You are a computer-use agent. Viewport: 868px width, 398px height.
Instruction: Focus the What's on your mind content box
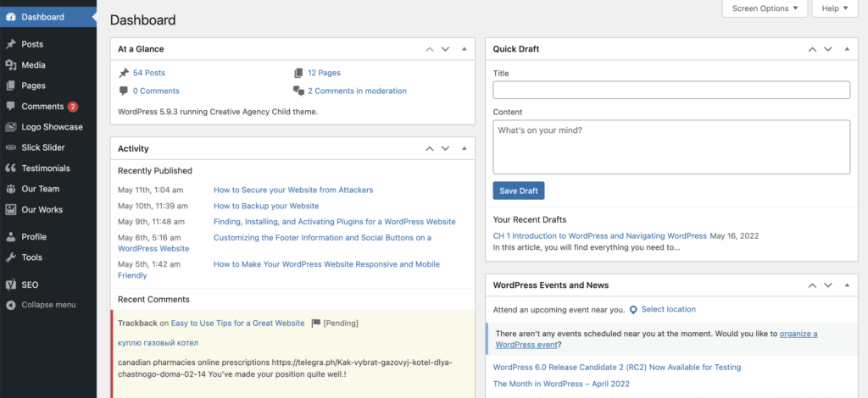[671, 147]
